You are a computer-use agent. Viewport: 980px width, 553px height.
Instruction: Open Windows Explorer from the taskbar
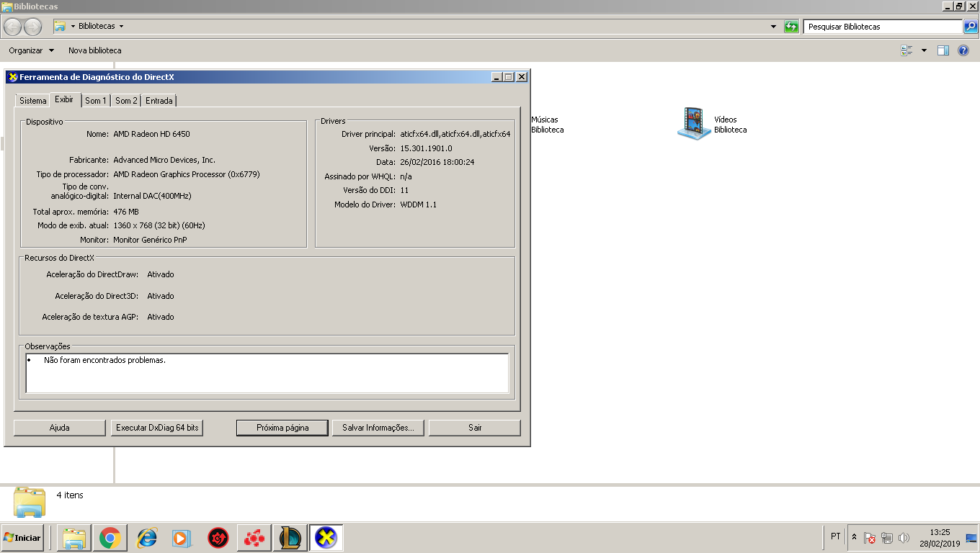tap(74, 538)
